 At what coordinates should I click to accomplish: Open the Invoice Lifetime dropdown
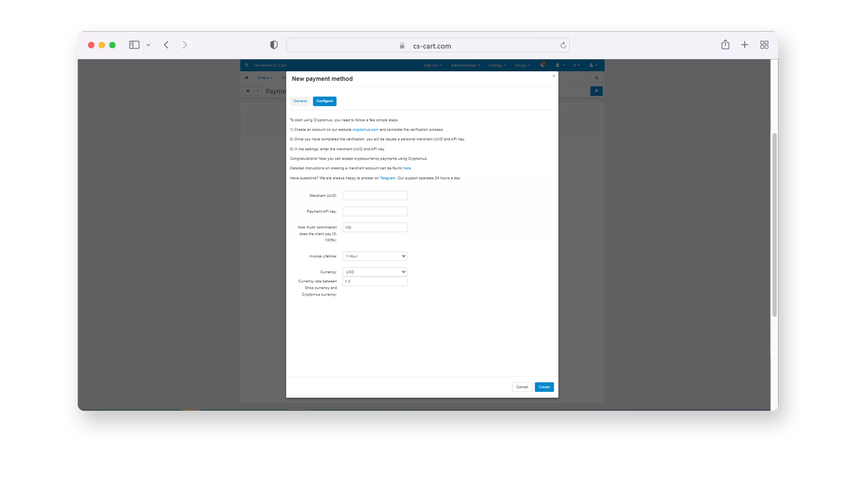375,256
